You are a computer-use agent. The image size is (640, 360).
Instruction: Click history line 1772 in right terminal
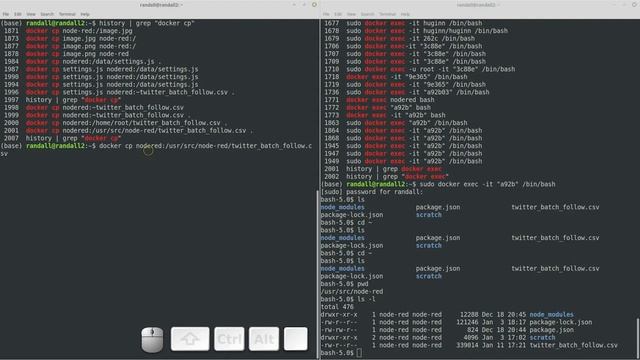point(378,108)
